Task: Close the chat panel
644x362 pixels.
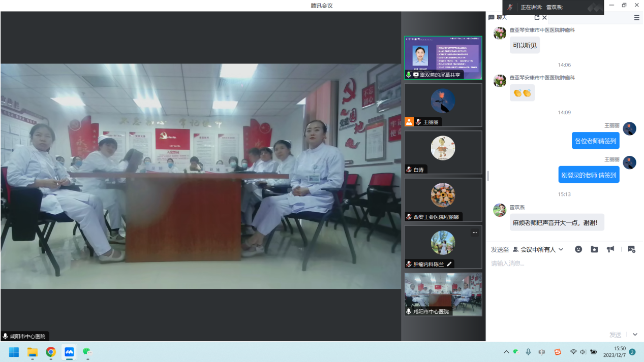Action: 545,17
